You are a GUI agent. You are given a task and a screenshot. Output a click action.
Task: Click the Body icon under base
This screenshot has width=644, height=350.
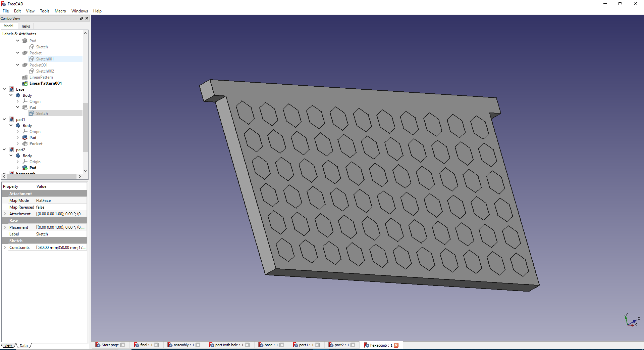tap(18, 95)
